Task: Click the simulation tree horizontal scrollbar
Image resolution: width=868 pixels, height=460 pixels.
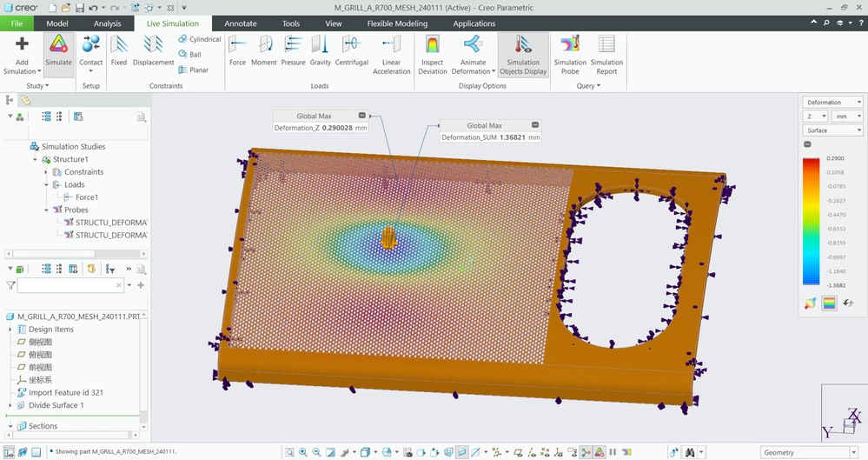Action: [x=76, y=254]
